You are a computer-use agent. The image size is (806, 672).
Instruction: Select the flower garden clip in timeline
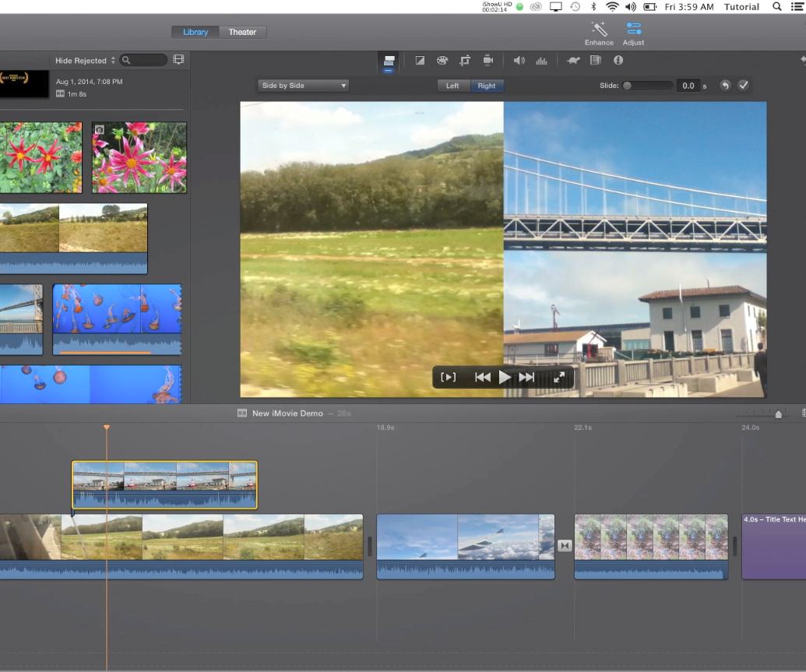[651, 547]
